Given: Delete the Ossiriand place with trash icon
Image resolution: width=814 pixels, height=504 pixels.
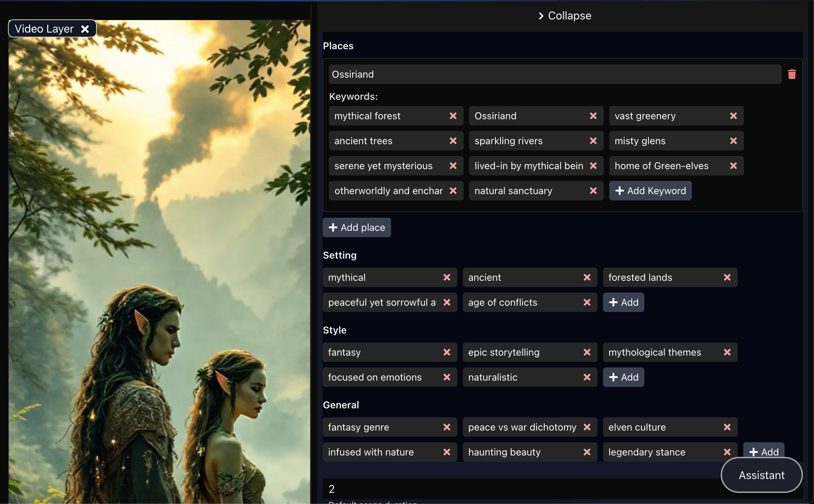Looking at the screenshot, I should click(791, 74).
